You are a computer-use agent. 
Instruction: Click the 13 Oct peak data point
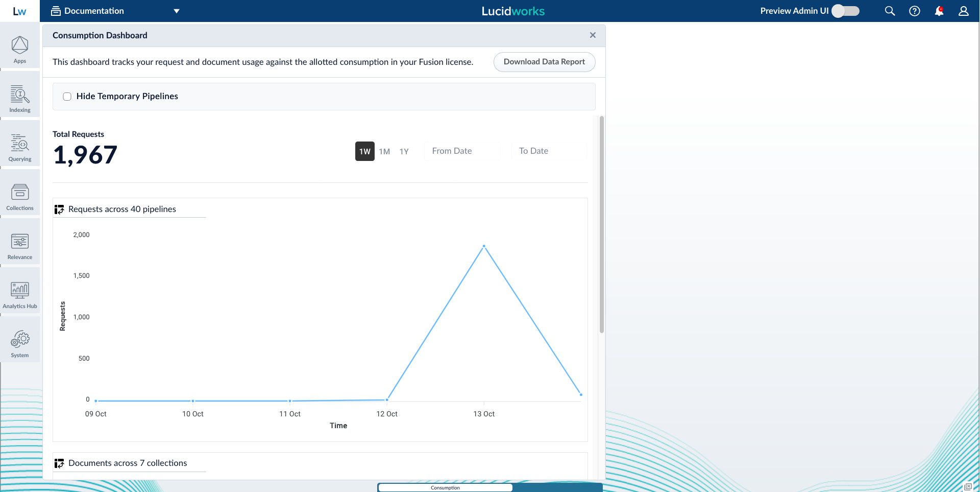[484, 246]
